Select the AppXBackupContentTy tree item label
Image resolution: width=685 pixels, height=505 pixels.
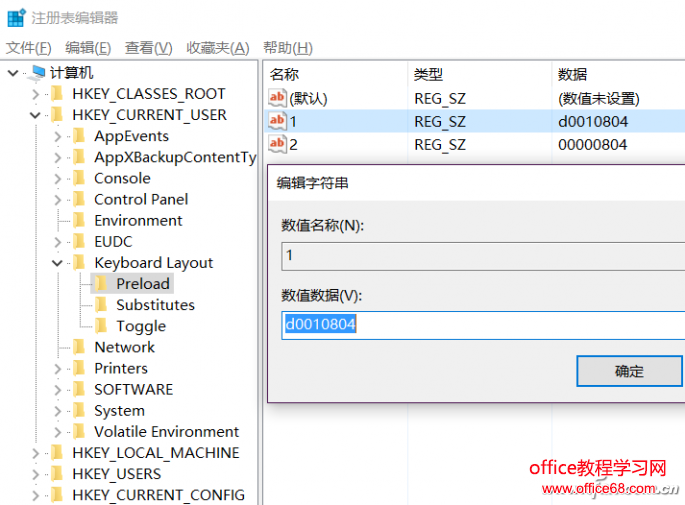click(175, 158)
